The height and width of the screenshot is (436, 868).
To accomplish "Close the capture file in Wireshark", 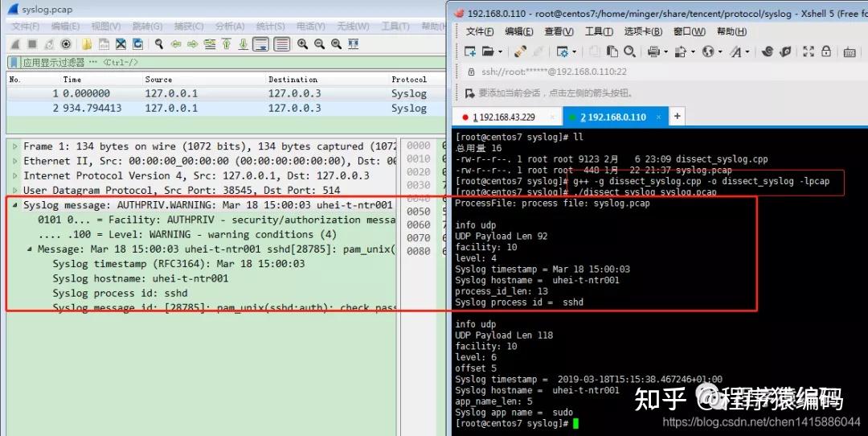I will [121, 44].
